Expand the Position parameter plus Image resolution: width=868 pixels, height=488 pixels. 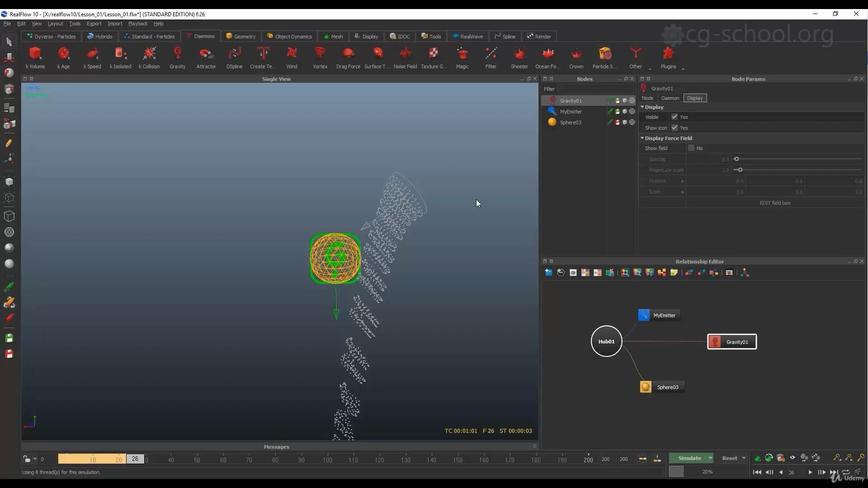[682, 181]
